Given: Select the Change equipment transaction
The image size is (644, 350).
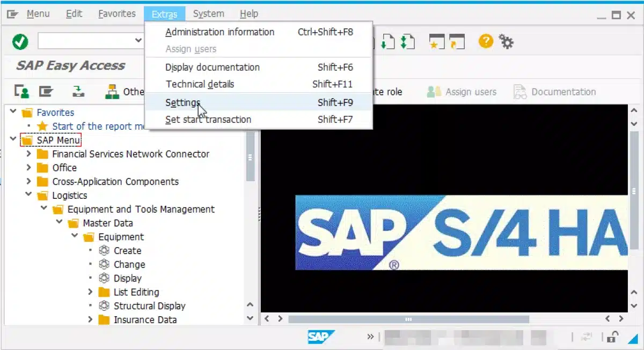Looking at the screenshot, I should point(129,265).
